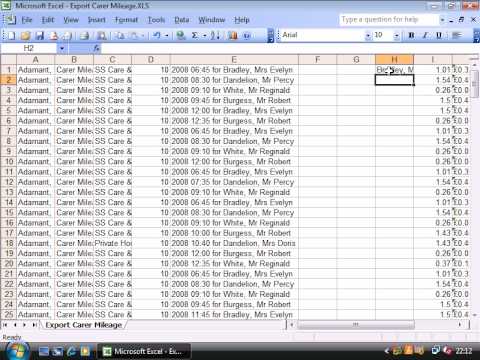Image resolution: width=480 pixels, height=360 pixels.
Task: Select cell E18 for Dandelion, Mrs Doris
Action: click(x=234, y=243)
